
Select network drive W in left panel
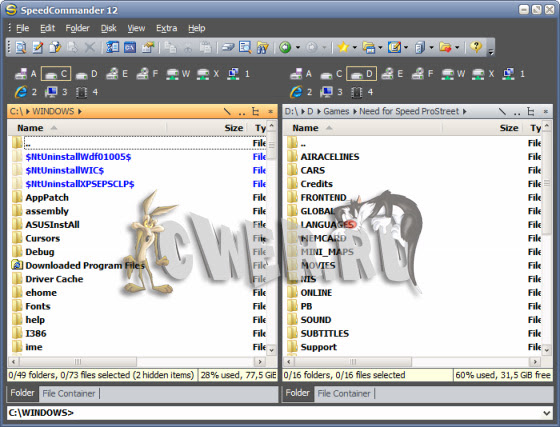(x=178, y=74)
